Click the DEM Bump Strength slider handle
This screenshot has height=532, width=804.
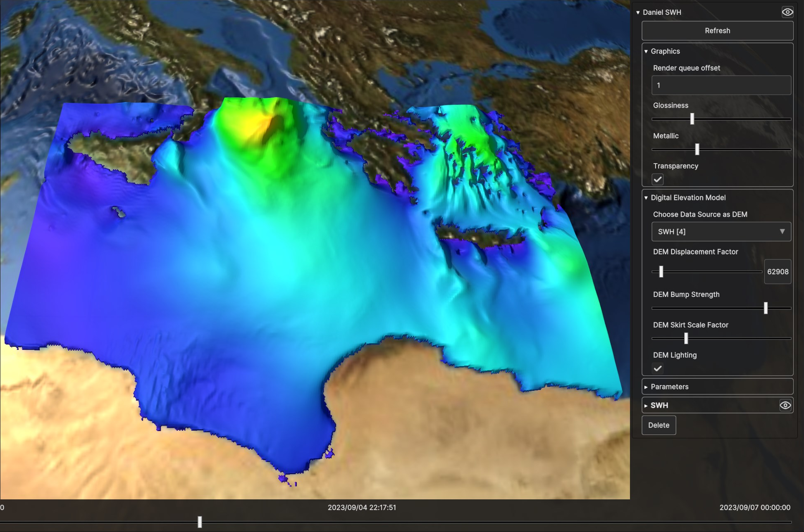coord(766,308)
